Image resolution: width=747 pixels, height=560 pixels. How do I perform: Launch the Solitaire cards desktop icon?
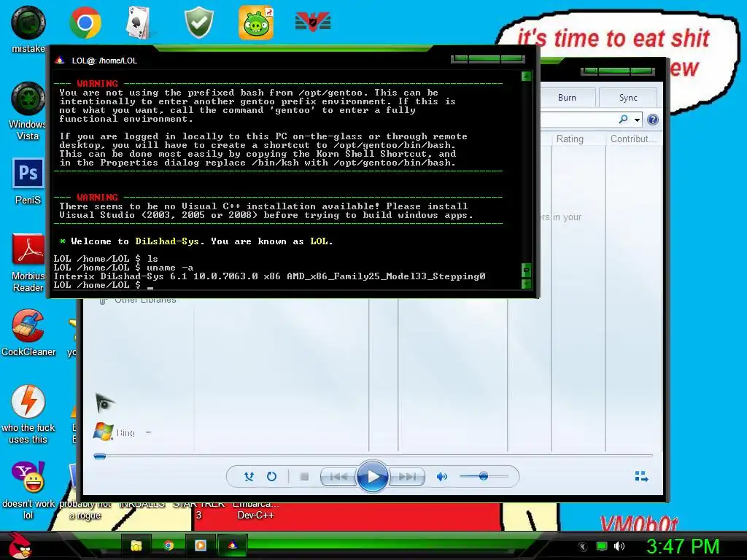139,23
